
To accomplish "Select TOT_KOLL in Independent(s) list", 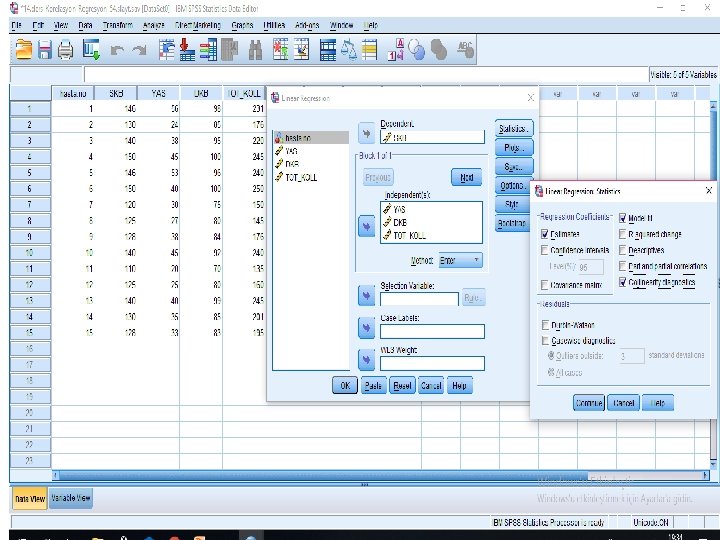I will (x=409, y=236).
